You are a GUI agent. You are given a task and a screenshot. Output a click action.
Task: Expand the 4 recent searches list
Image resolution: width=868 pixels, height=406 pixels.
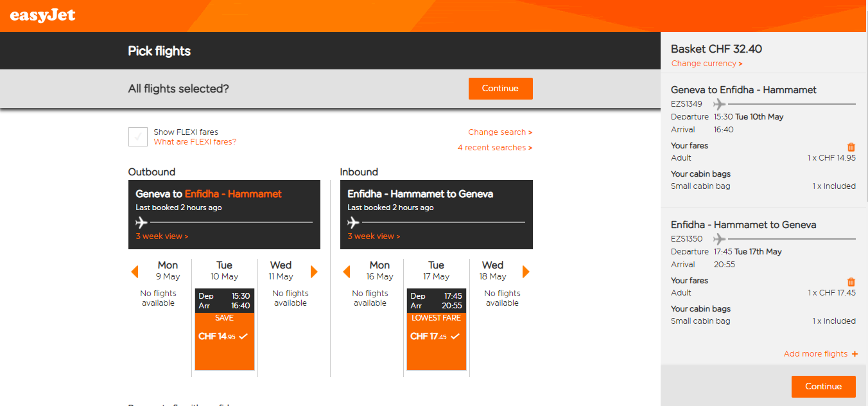(495, 148)
